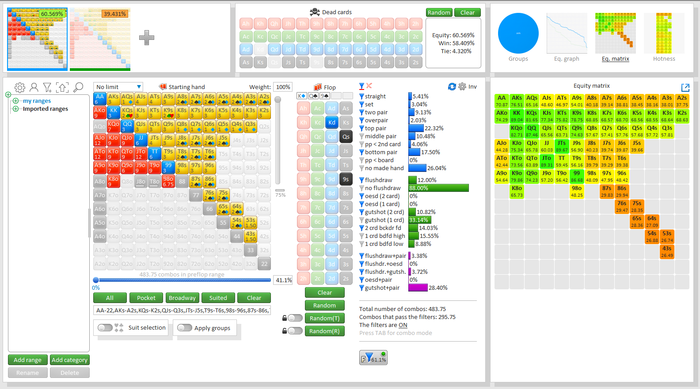Deselect the 9s card in the flop grid
This screenshot has height=389, width=700.
[x=346, y=180]
